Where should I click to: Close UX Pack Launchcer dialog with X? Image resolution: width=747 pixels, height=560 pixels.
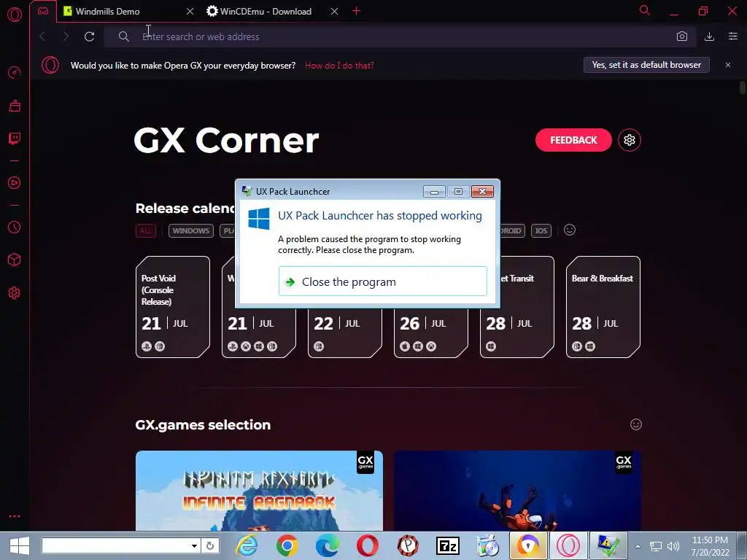pos(482,192)
